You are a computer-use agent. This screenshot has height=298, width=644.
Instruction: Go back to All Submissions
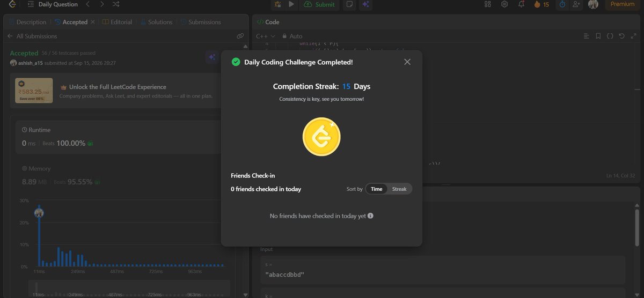click(x=32, y=36)
